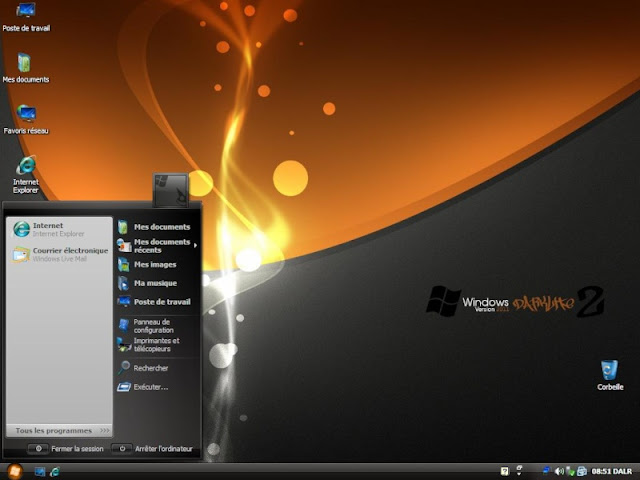640x480 pixels.
Task: Click the printer tray icon
Action: click(582, 471)
